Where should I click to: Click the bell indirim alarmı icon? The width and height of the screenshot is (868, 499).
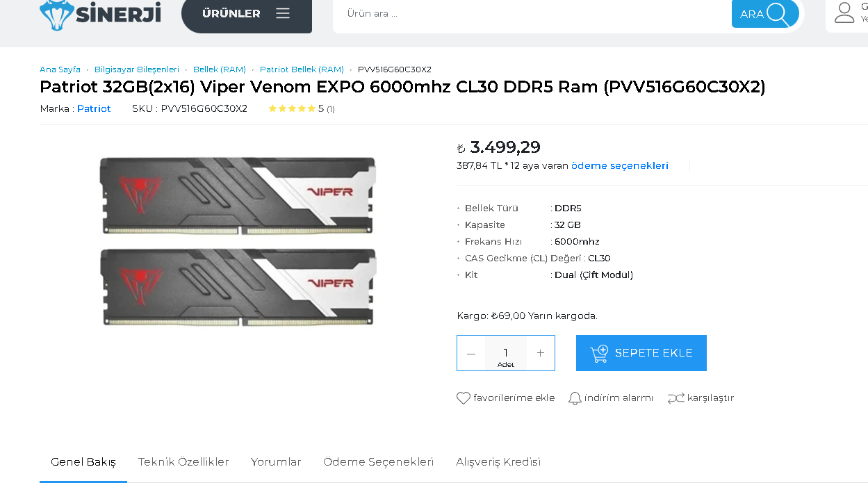[575, 398]
